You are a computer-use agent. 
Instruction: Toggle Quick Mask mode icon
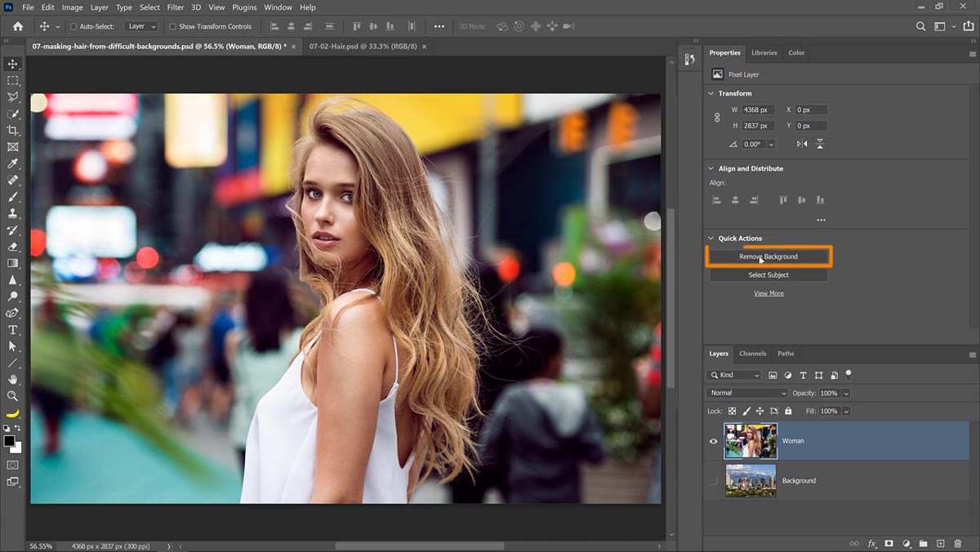click(x=12, y=465)
